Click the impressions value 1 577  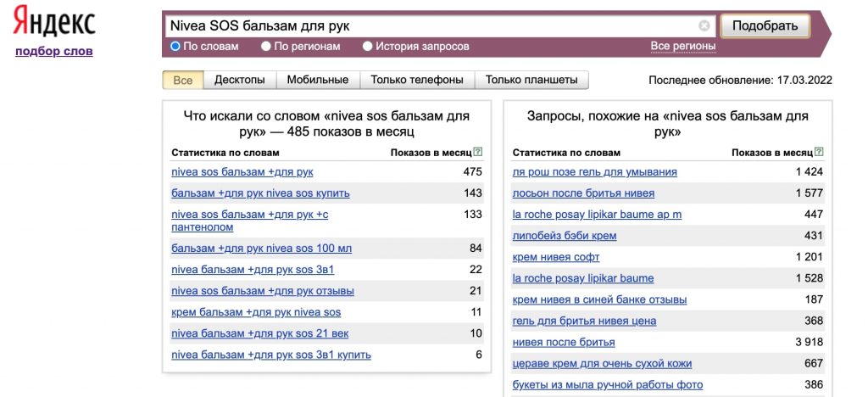click(x=810, y=193)
